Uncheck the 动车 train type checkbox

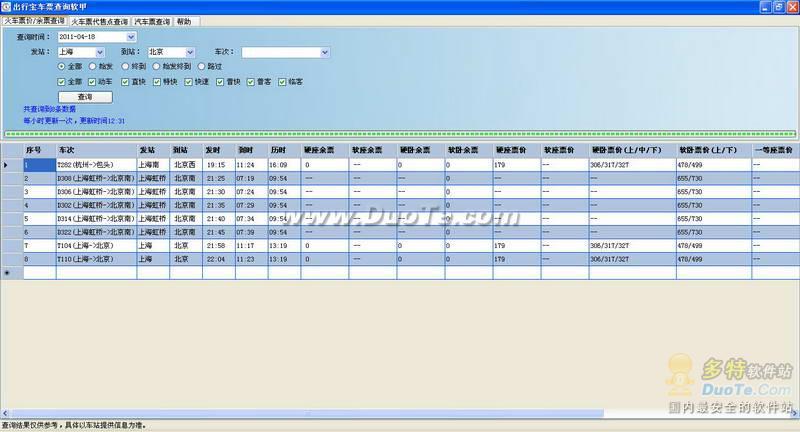[x=93, y=81]
